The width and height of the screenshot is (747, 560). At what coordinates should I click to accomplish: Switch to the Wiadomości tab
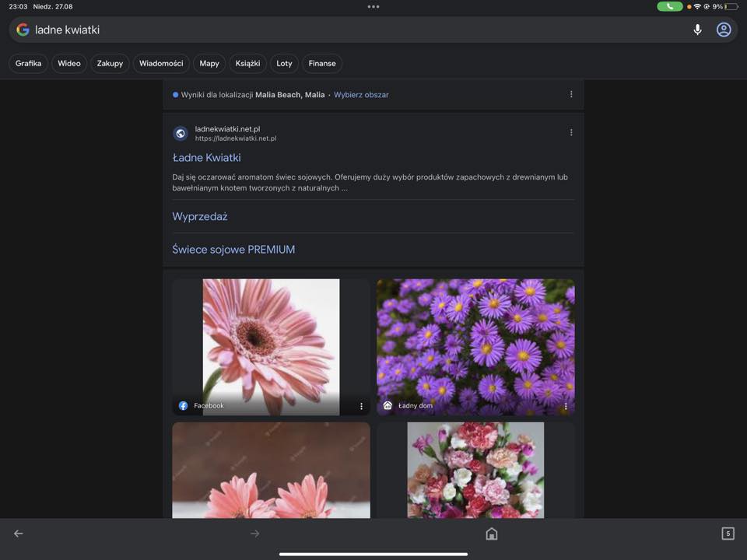click(x=161, y=63)
